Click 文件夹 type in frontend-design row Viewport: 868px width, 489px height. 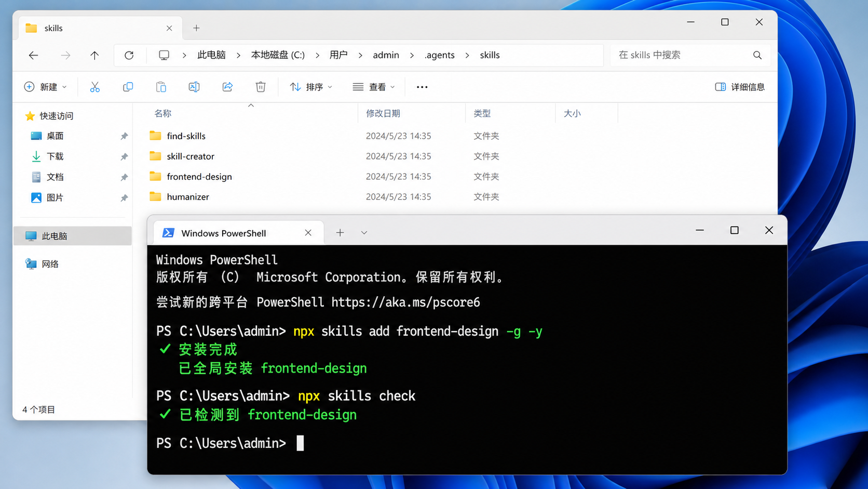(x=486, y=177)
